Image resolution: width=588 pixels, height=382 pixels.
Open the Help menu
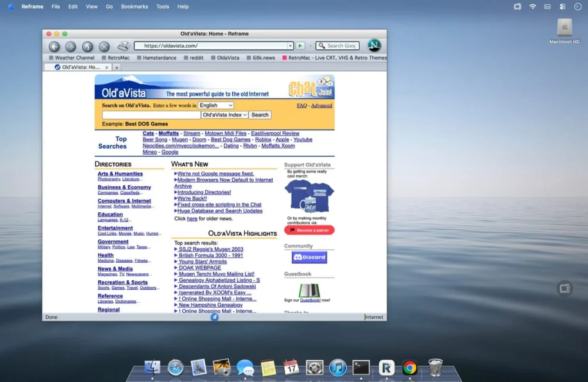pos(183,6)
